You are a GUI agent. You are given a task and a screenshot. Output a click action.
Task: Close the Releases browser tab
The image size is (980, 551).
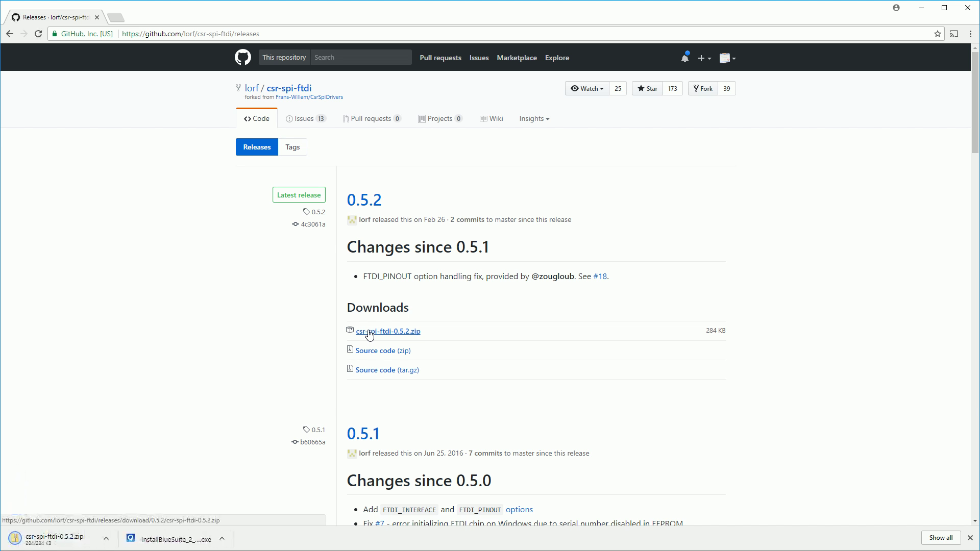(97, 17)
